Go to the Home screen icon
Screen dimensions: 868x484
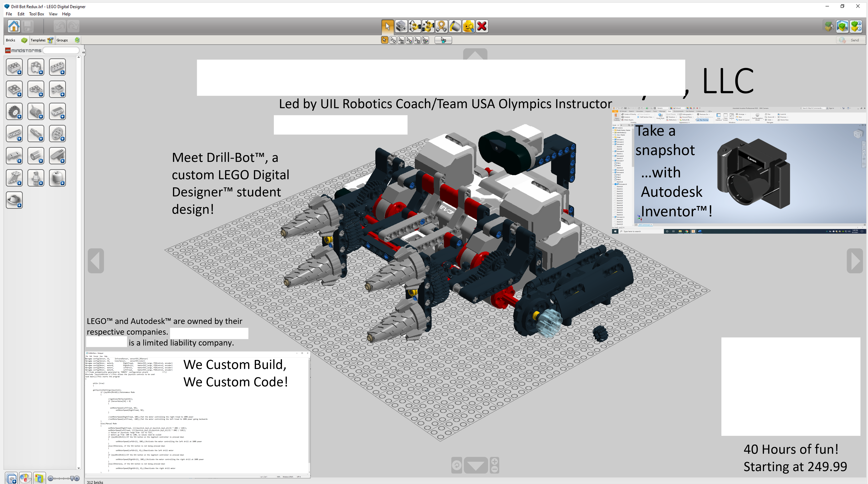pyautogui.click(x=14, y=26)
